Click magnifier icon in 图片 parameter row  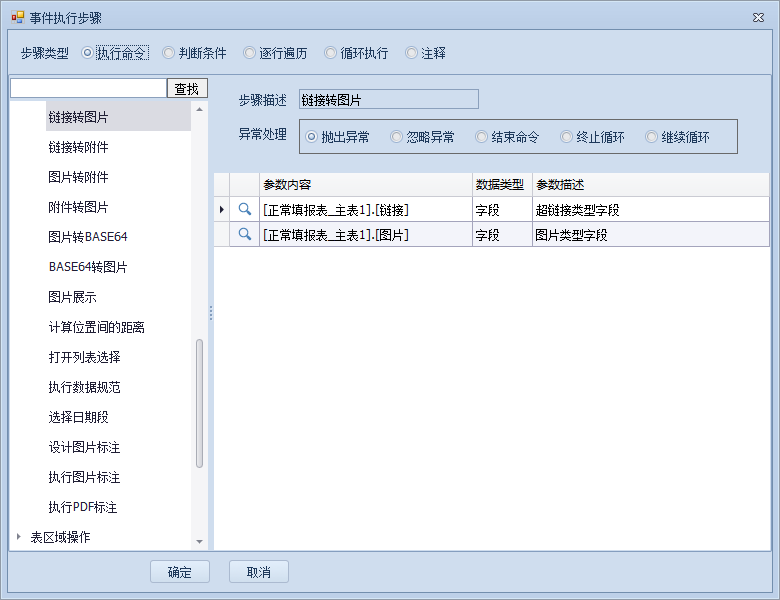[244, 235]
